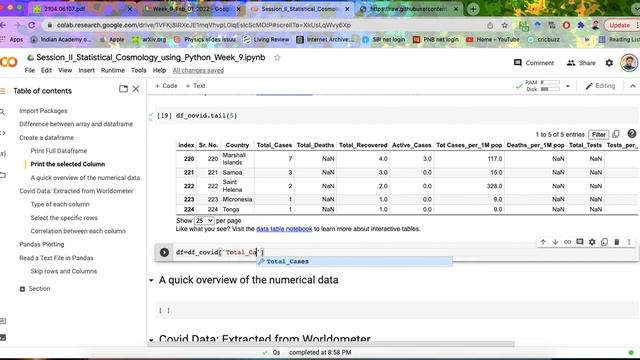
Task: Add a Section in table of contents
Action: click(x=35, y=289)
